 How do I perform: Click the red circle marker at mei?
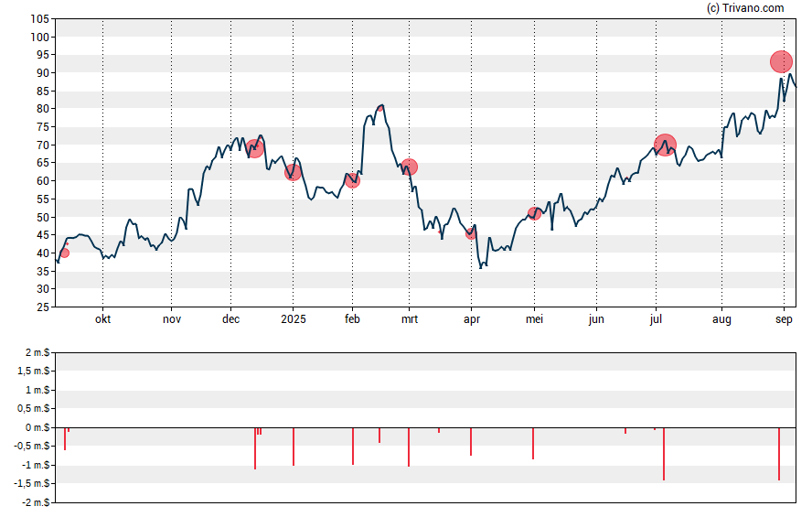(x=534, y=213)
